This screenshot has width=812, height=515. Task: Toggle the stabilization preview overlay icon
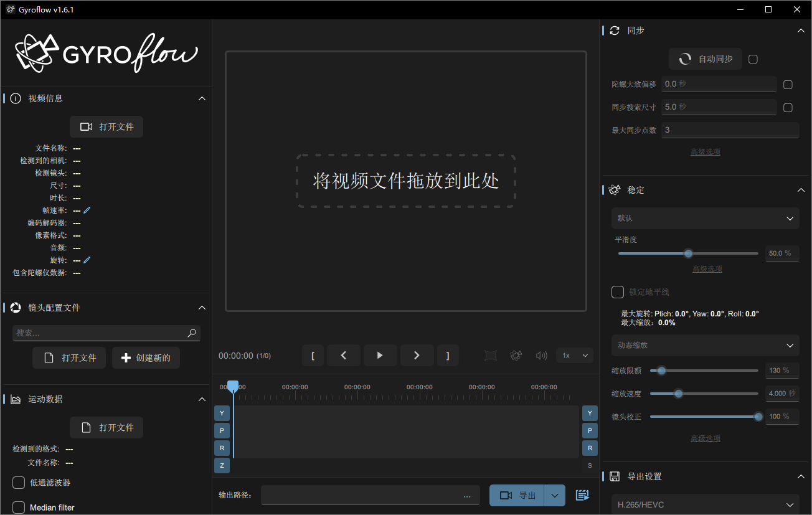(x=490, y=355)
